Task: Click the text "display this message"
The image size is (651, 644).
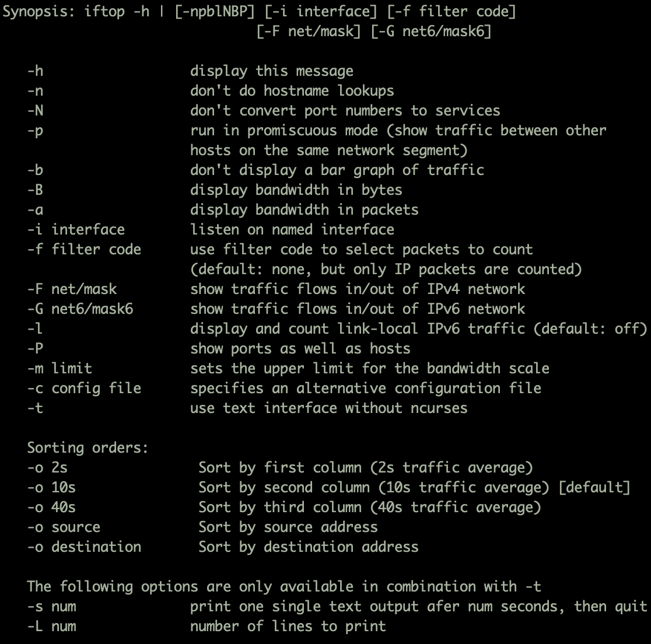Action: (x=271, y=71)
